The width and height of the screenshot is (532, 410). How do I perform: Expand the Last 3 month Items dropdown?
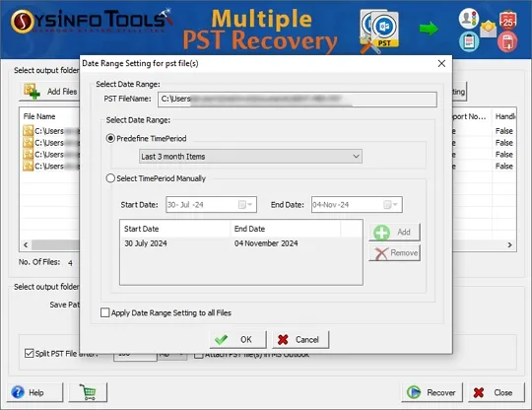click(x=250, y=157)
